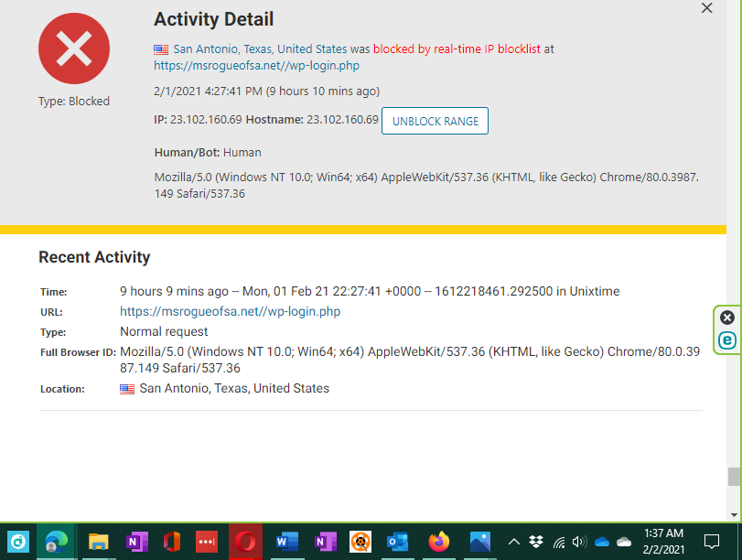Open the URL link under Recent Activity
742x560 pixels.
coord(230,312)
